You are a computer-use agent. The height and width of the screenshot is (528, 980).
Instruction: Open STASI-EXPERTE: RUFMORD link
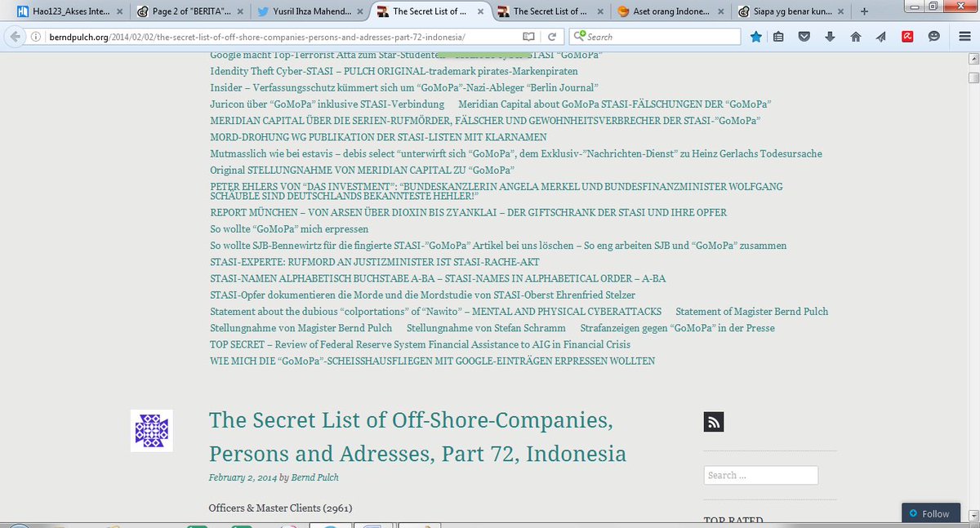pyautogui.click(x=375, y=262)
